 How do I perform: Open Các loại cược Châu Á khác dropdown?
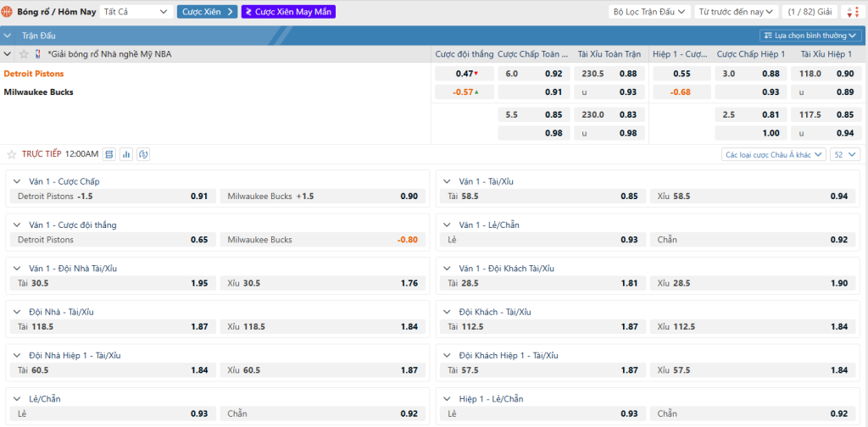click(773, 154)
